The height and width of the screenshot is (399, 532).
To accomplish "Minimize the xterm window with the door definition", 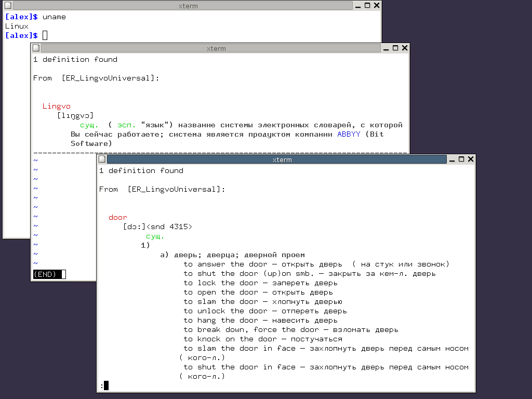I will tap(452, 159).
